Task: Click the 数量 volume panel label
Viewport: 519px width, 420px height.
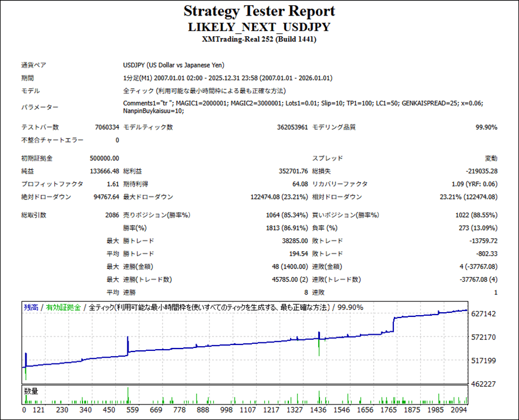Action: coord(31,391)
